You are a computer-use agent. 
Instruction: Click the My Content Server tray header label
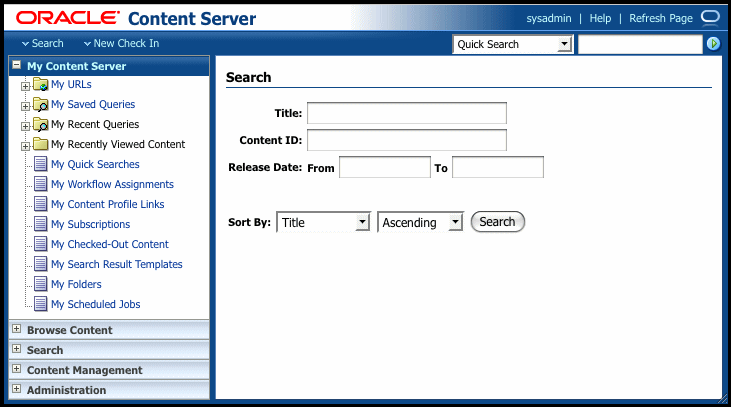[x=76, y=67]
